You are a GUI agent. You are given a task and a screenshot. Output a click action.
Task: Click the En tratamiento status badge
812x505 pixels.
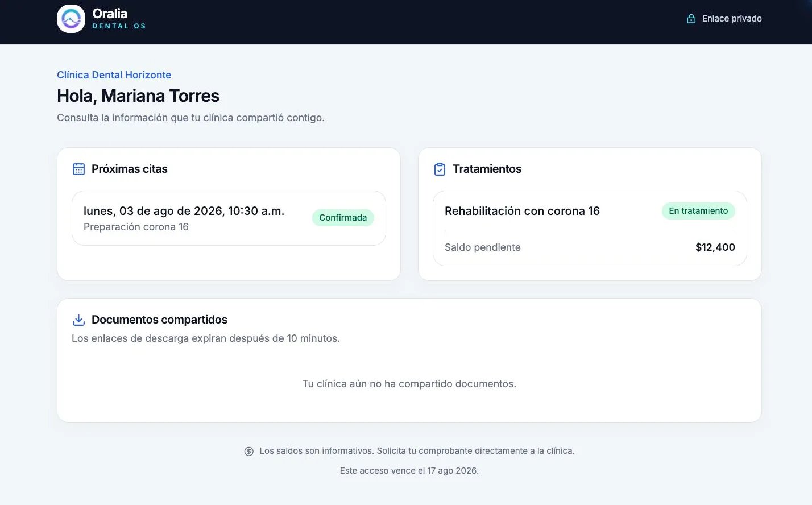click(x=698, y=211)
